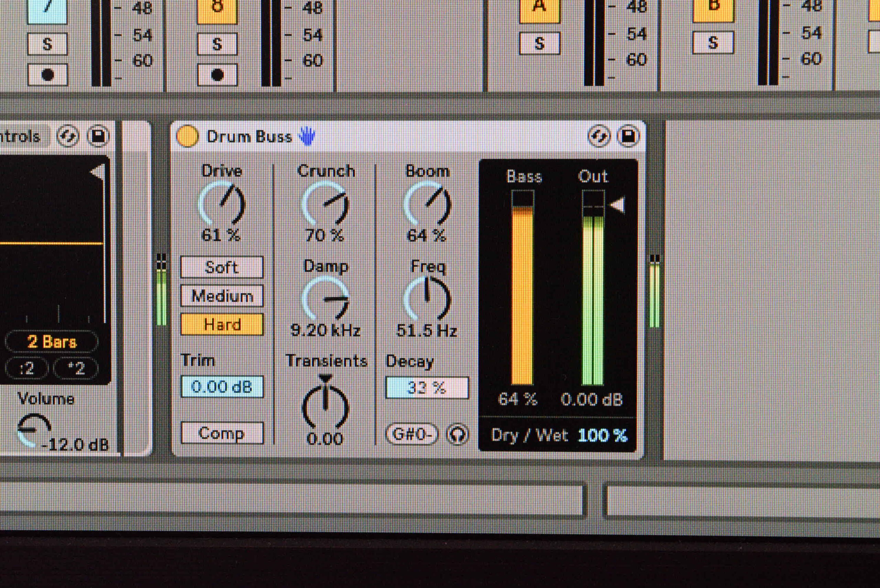This screenshot has height=588, width=880.
Task: Toggle the Drum Buss device activator
Action: click(187, 136)
